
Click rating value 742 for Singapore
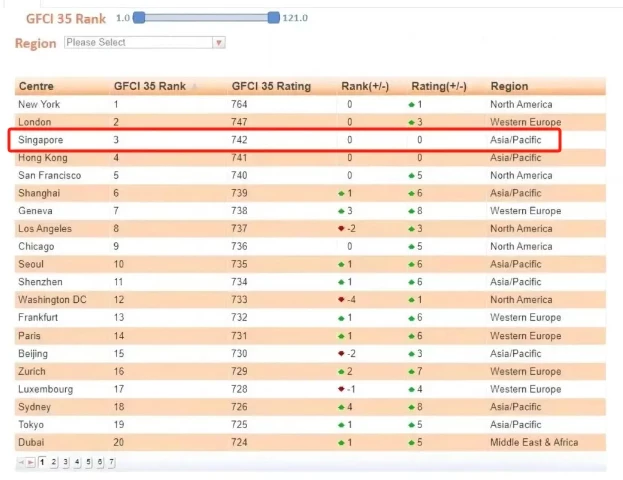pyautogui.click(x=239, y=140)
